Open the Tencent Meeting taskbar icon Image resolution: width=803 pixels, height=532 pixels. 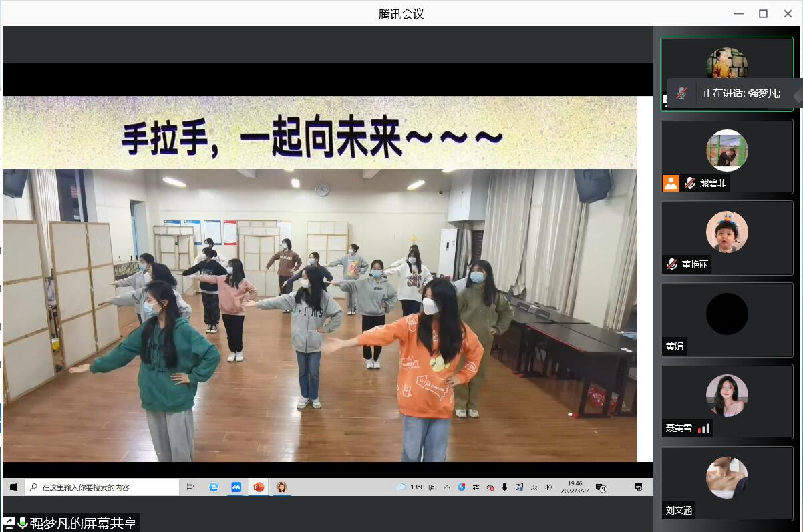[x=236, y=487]
